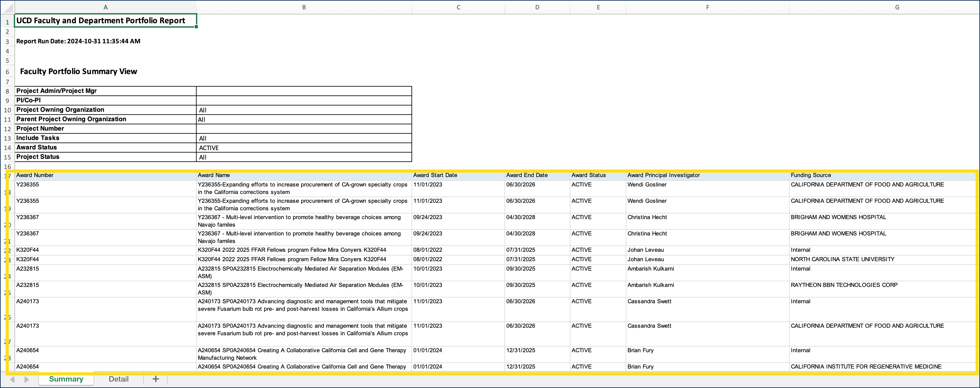Select column B header
The height and width of the screenshot is (388, 980).
click(x=304, y=7)
